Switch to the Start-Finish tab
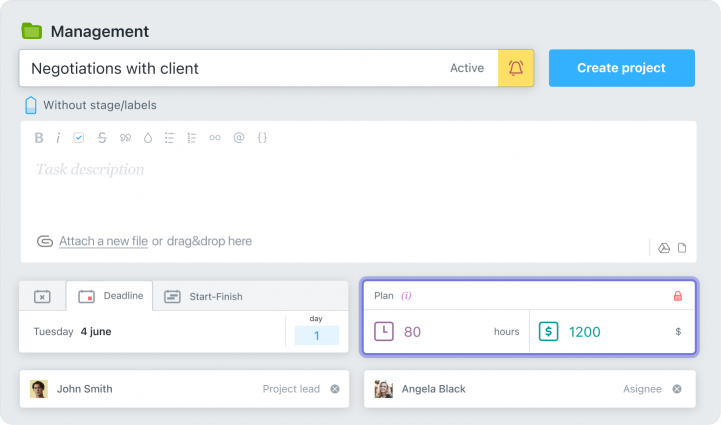Screen dimensions: 721x425 click(x=204, y=296)
